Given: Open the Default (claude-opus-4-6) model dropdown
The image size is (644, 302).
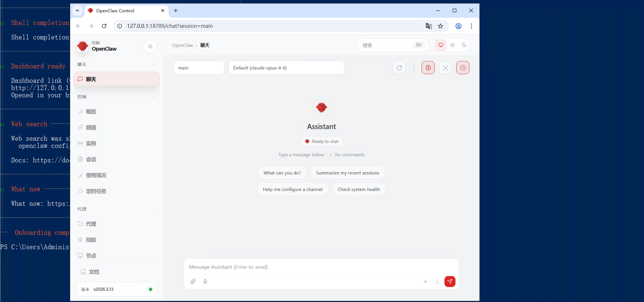Looking at the screenshot, I should tap(286, 68).
